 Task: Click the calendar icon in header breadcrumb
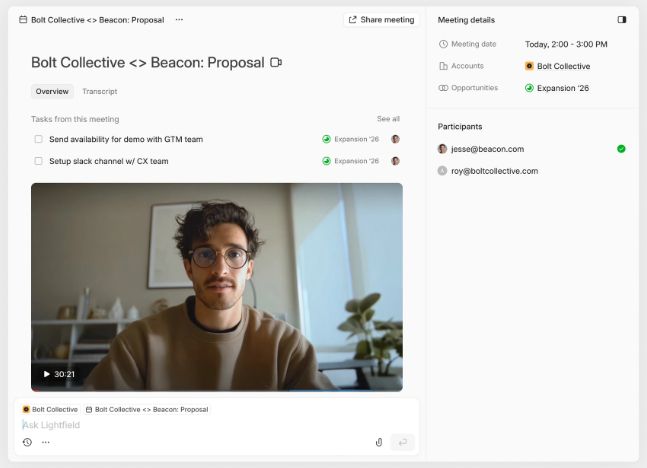(x=23, y=19)
